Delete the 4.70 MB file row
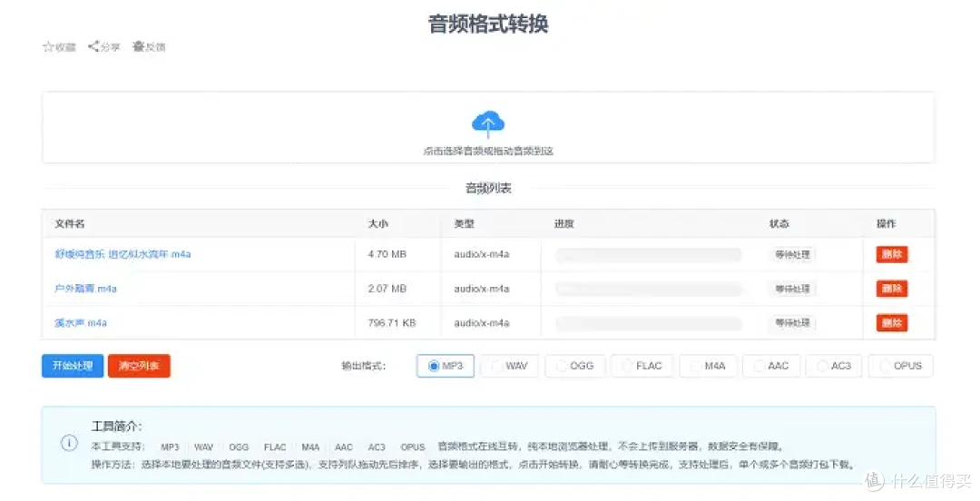The width and height of the screenshot is (980, 501). point(891,254)
